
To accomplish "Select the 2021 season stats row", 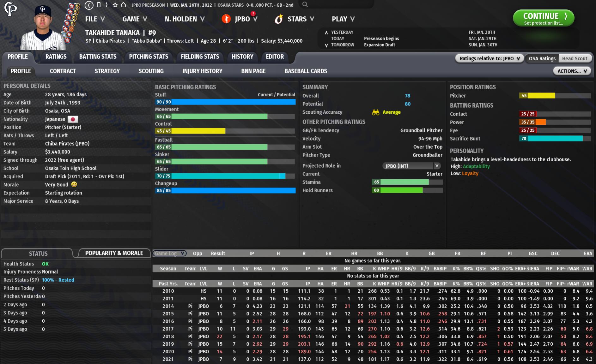I will coord(373,359).
